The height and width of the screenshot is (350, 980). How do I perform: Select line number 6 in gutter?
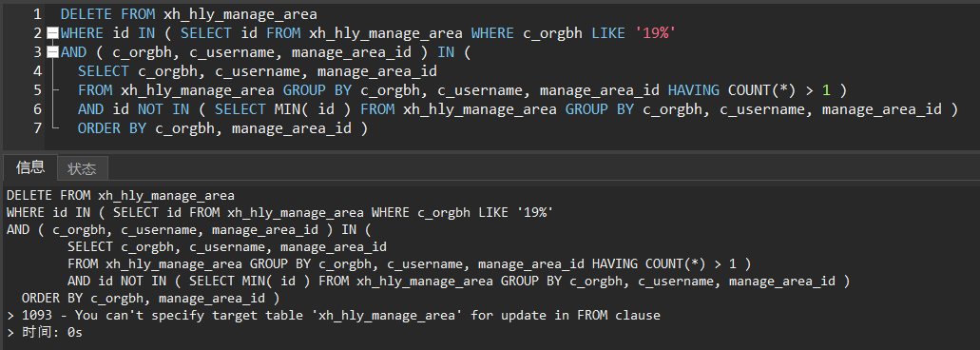point(37,109)
